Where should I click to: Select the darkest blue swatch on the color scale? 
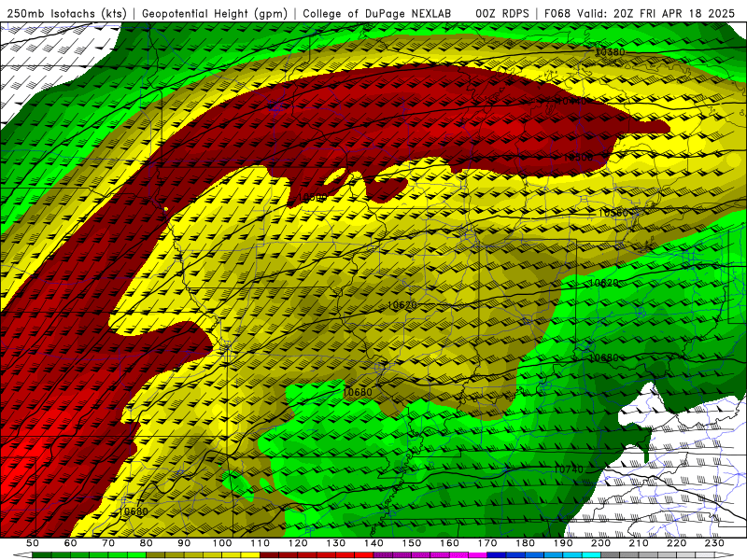496,555
